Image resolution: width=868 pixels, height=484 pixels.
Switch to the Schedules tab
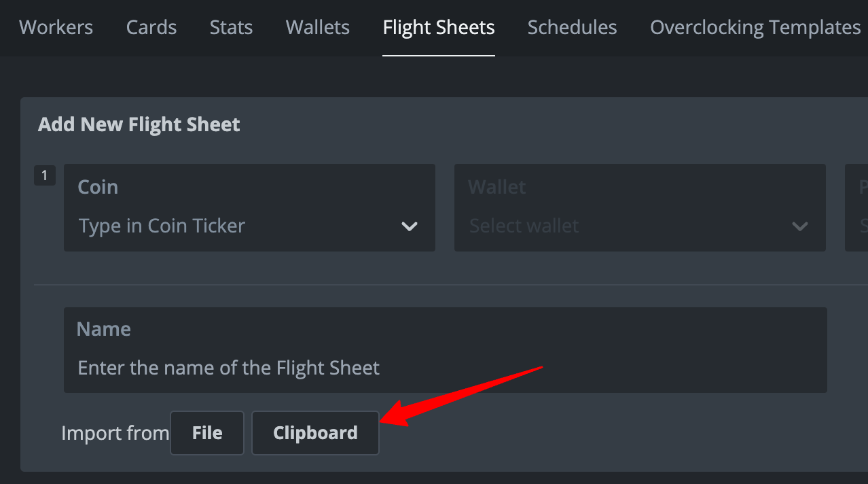572,27
